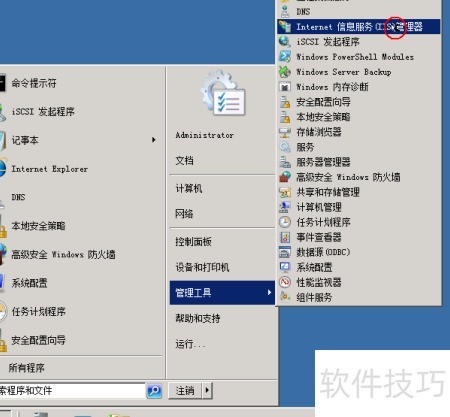Open 性能监视器 icon
The width and height of the screenshot is (450, 417).
coord(285,282)
